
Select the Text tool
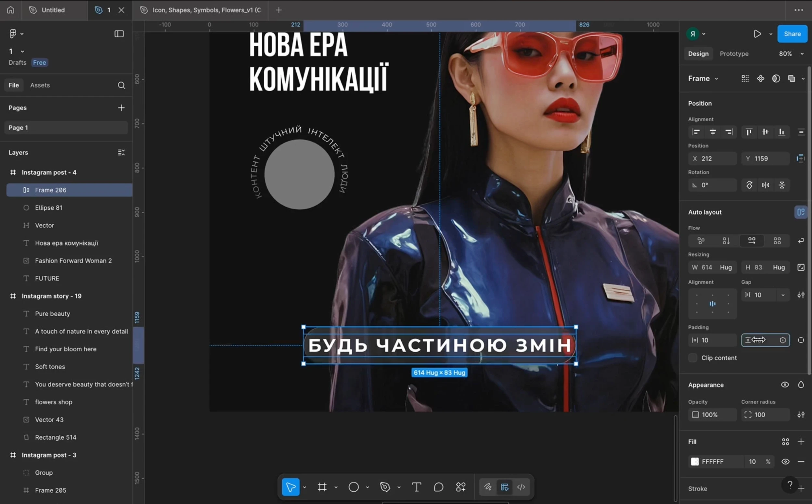click(x=417, y=487)
